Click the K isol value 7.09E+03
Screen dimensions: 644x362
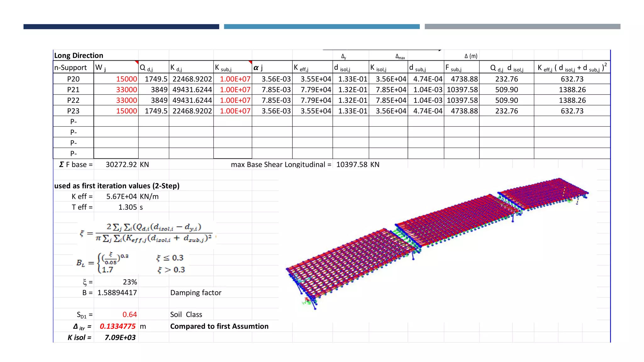(x=120, y=337)
